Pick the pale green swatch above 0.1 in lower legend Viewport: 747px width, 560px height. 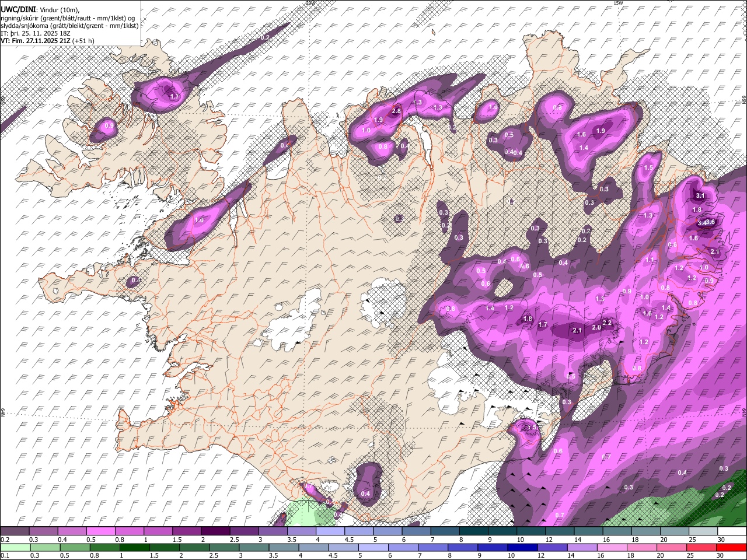(x=16, y=548)
